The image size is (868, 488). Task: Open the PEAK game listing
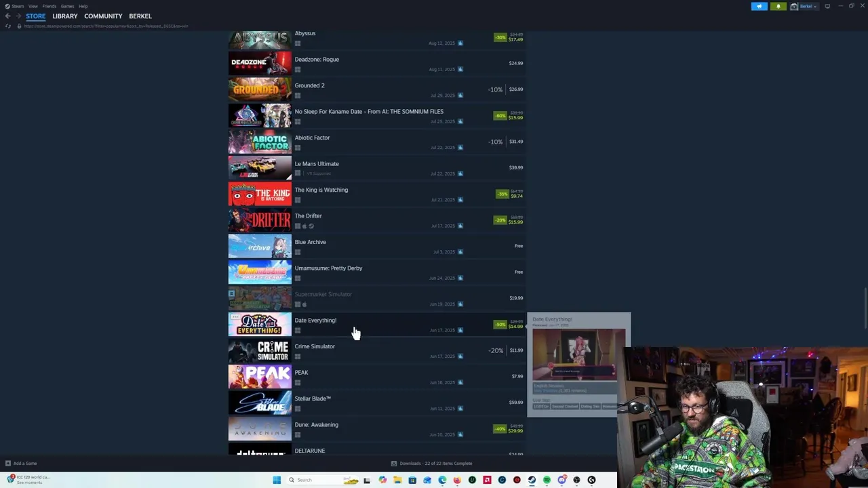point(377,377)
